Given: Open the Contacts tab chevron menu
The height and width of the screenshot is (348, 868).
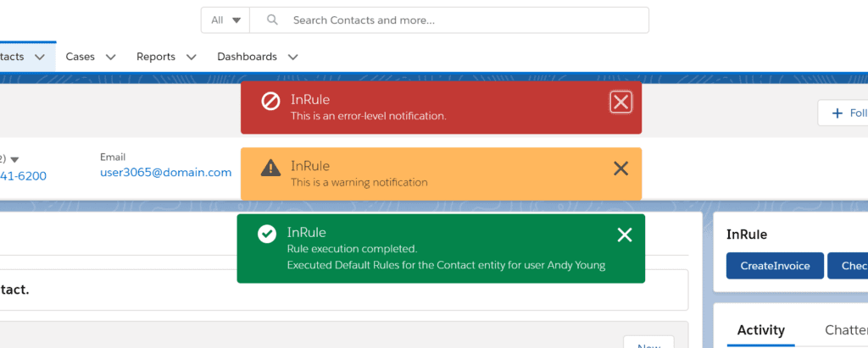Looking at the screenshot, I should (x=40, y=58).
